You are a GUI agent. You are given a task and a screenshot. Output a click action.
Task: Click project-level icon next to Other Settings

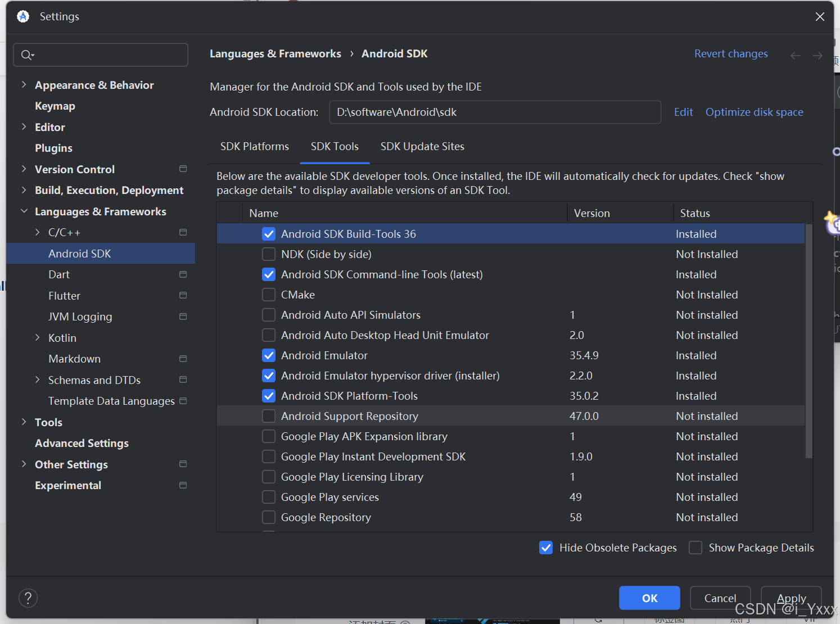(183, 464)
